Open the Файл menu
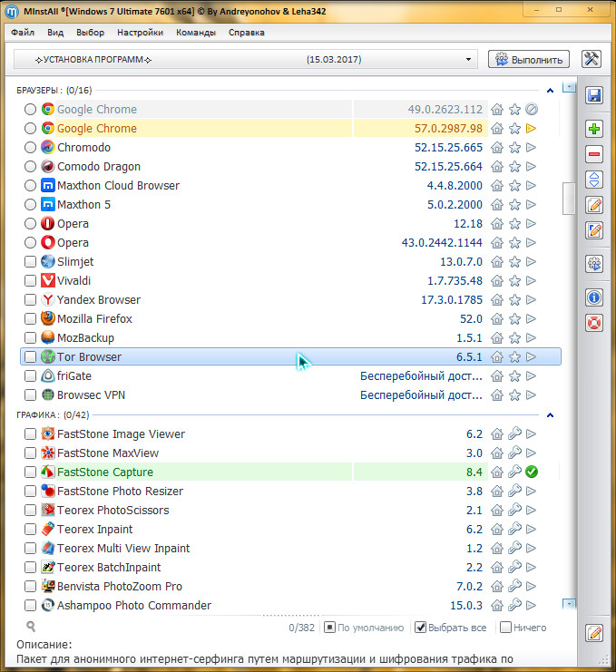The image size is (616, 672). tap(23, 32)
